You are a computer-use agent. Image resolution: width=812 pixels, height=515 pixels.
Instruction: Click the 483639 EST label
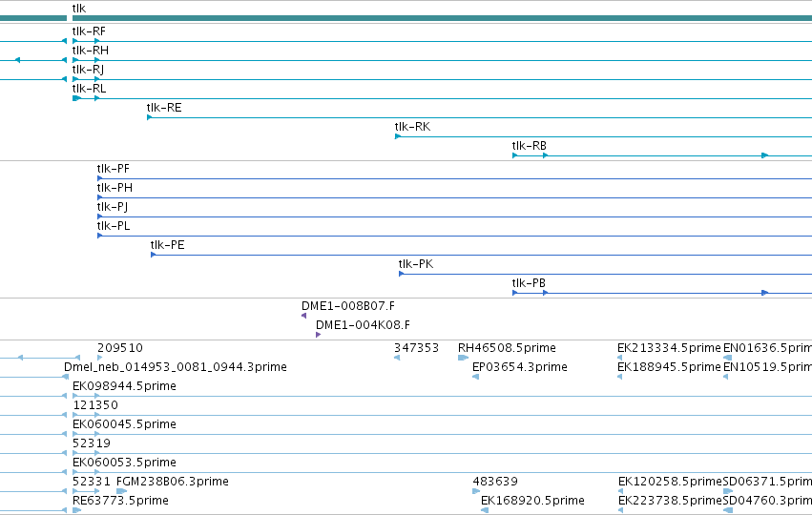[x=495, y=483]
